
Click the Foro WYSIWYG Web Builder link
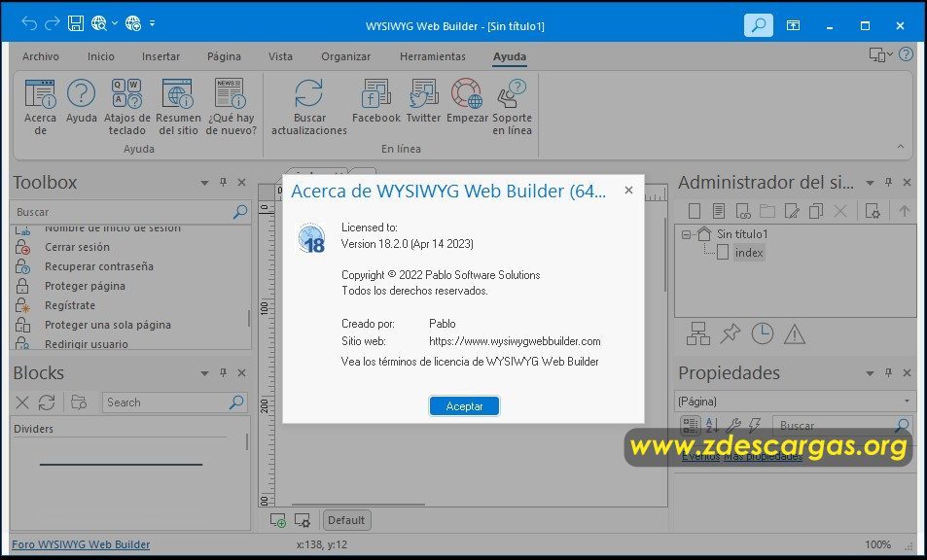81,544
